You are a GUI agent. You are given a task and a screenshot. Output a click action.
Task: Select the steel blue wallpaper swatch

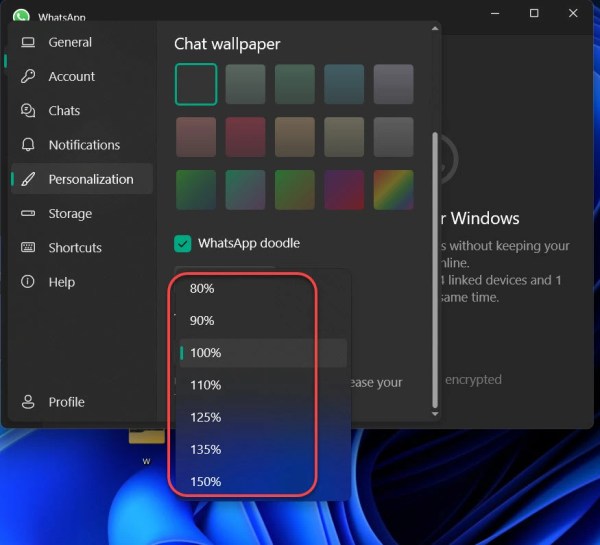coord(344,84)
